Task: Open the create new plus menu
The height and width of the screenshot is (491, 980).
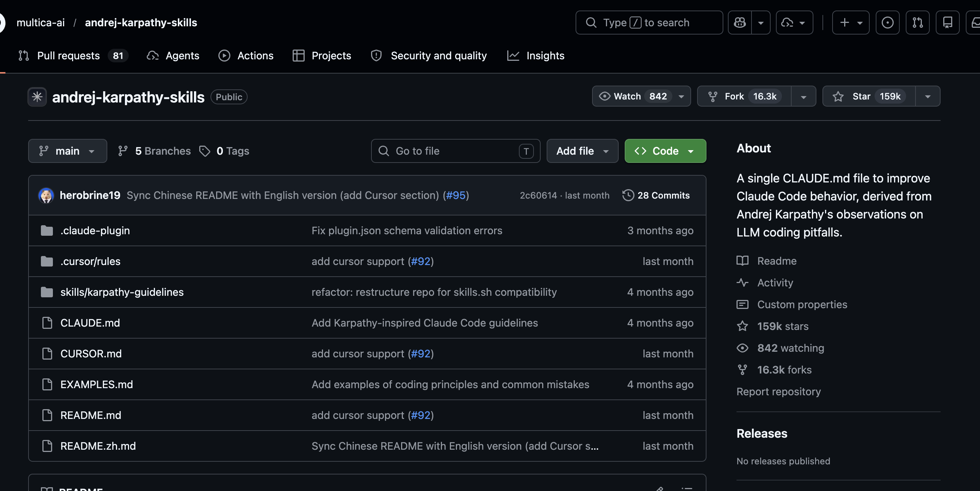Action: [x=851, y=23]
